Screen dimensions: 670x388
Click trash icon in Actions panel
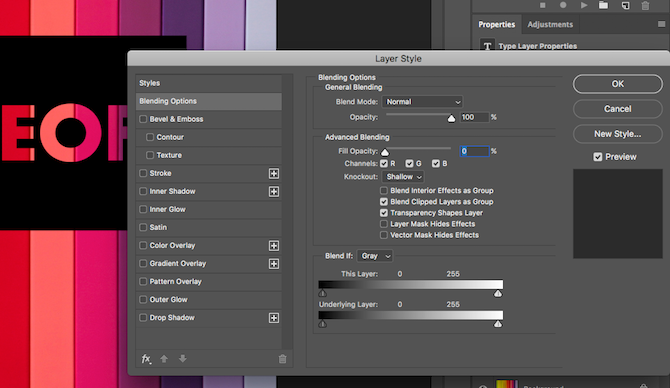[645, 5]
